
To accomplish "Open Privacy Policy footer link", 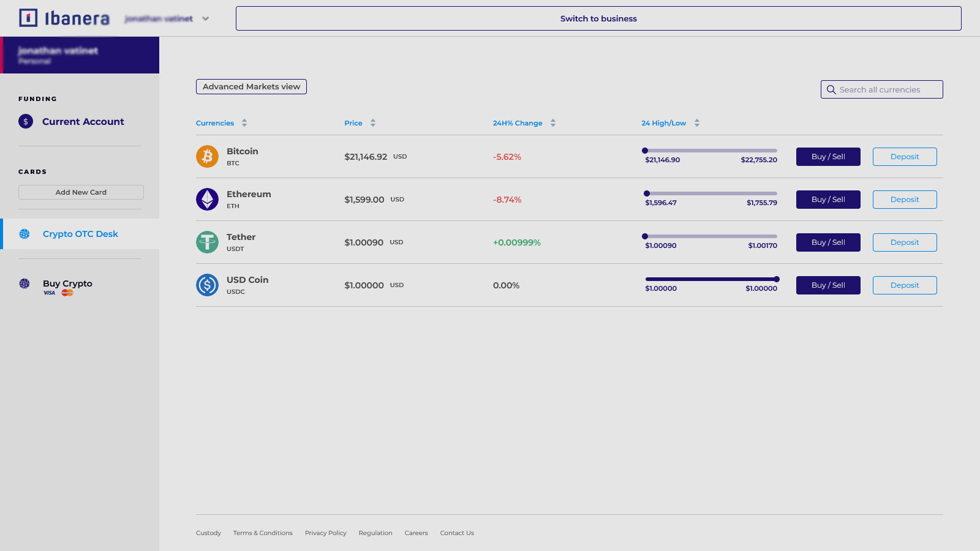I will [x=326, y=533].
